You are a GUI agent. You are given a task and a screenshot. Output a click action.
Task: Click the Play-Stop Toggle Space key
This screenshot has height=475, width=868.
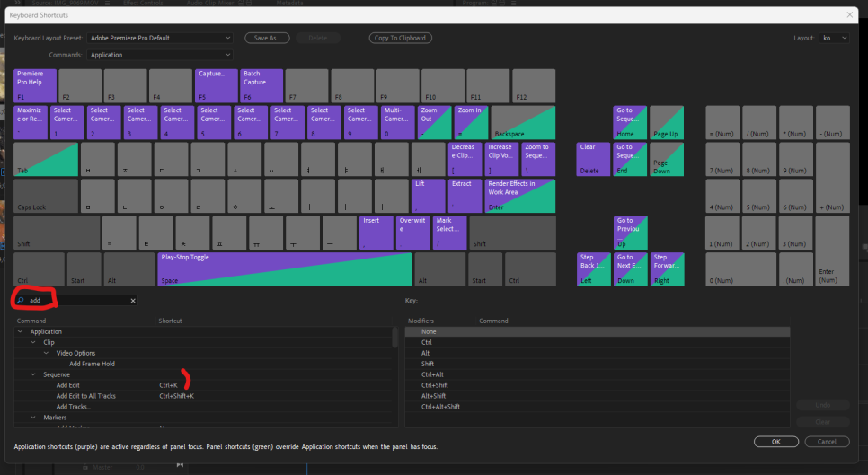coord(285,269)
